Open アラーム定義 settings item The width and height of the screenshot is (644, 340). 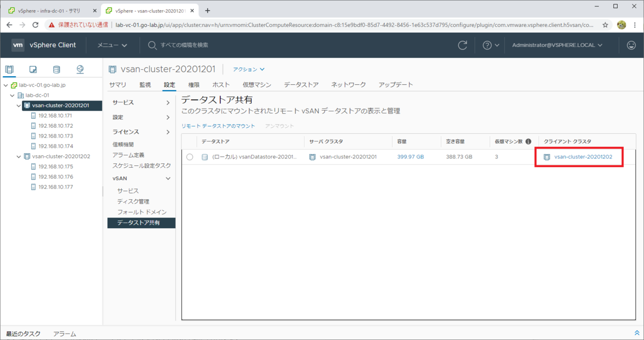coord(128,155)
